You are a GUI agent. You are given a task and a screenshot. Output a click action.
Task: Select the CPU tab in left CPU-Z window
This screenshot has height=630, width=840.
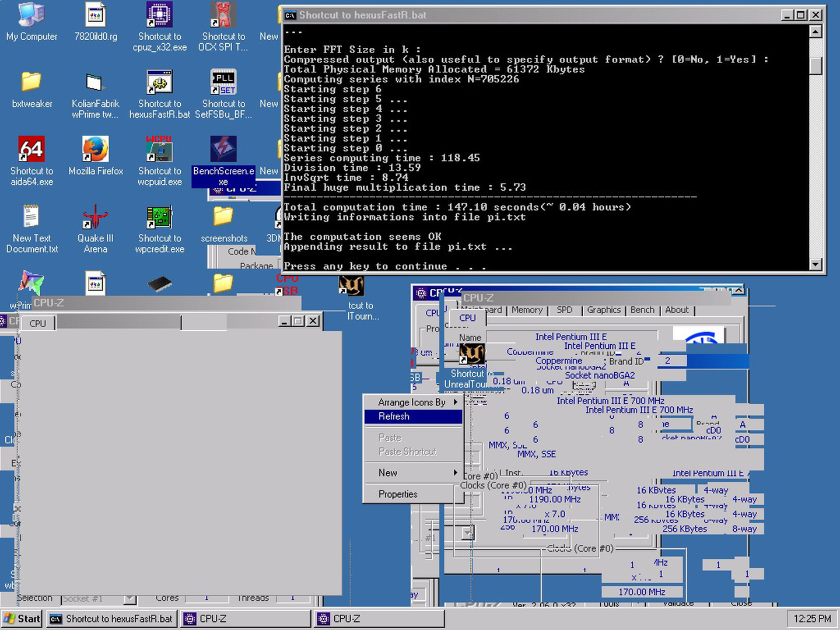coord(38,323)
